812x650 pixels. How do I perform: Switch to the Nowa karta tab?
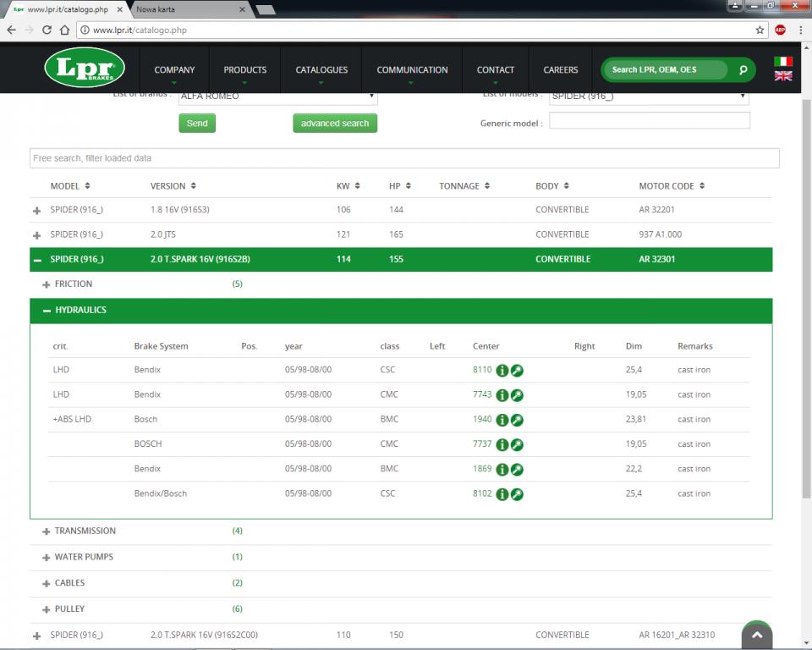point(189,9)
